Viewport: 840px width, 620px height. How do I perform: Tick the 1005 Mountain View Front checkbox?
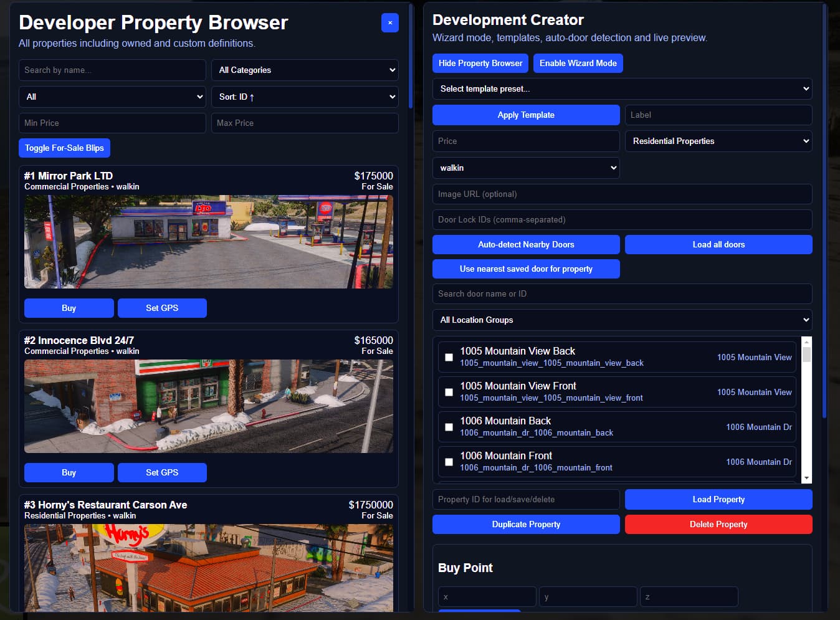(449, 392)
